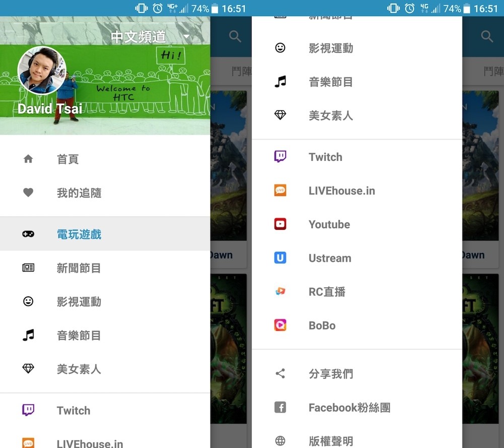Image resolution: width=504 pixels, height=448 pixels.
Task: Tap the 鬥陣 tab on right screen
Action: 494,72
